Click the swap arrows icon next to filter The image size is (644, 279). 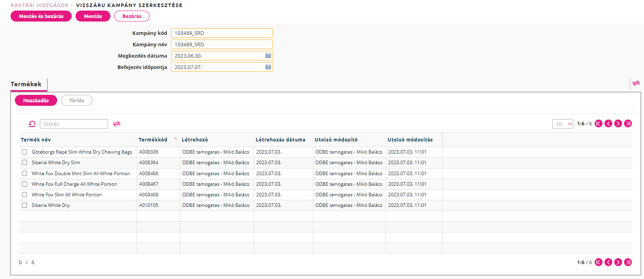117,124
